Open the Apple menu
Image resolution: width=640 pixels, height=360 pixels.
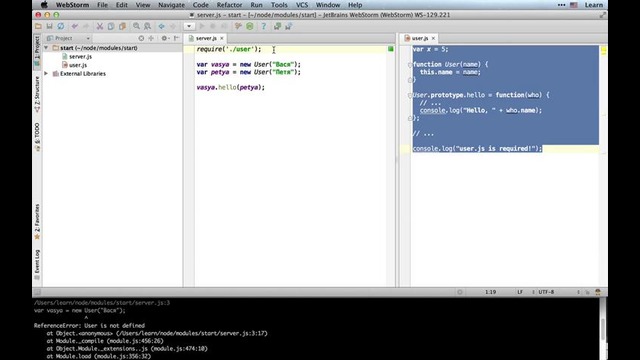pos(44,5)
